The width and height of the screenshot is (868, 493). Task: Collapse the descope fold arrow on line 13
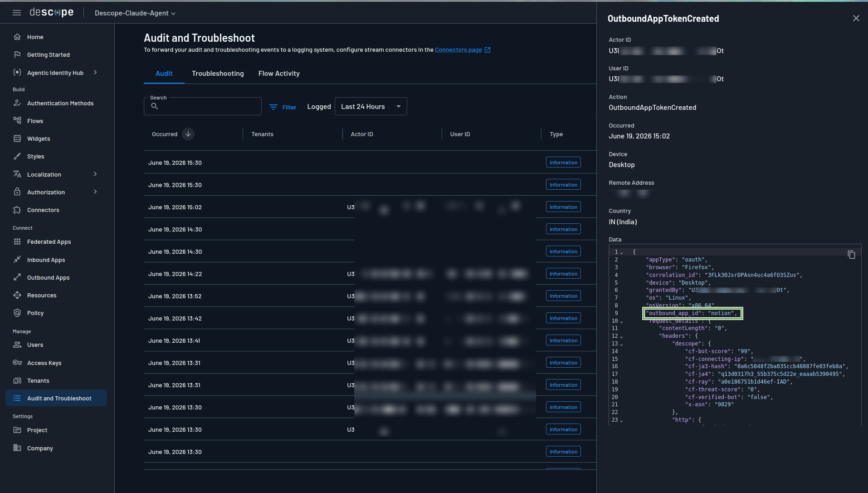coord(622,344)
